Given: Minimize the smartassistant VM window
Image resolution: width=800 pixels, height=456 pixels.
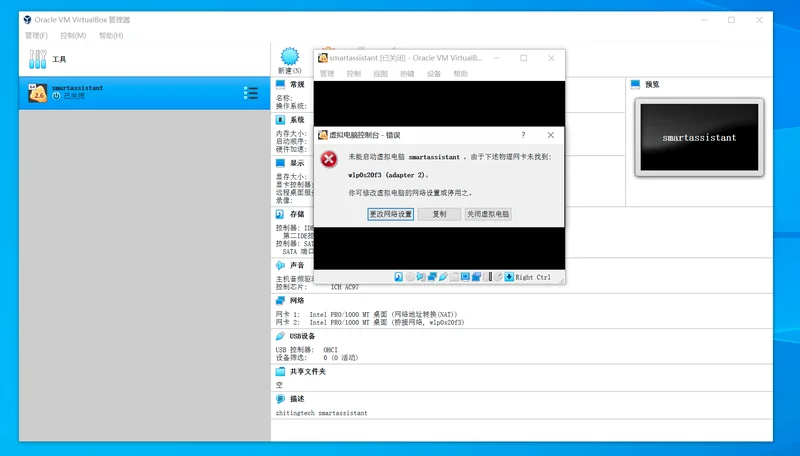Looking at the screenshot, I should 496,58.
